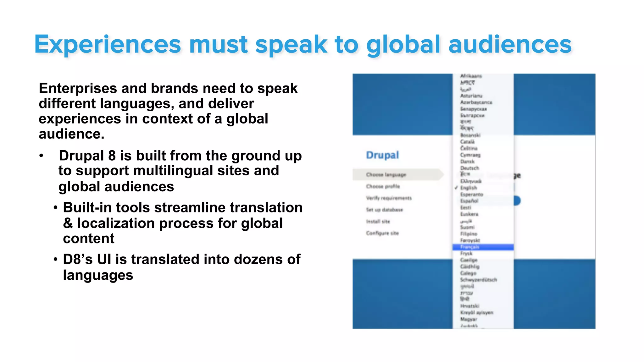The image size is (644, 362).
Task: Select Deutsch from the language list
Action: pyautogui.click(x=469, y=168)
